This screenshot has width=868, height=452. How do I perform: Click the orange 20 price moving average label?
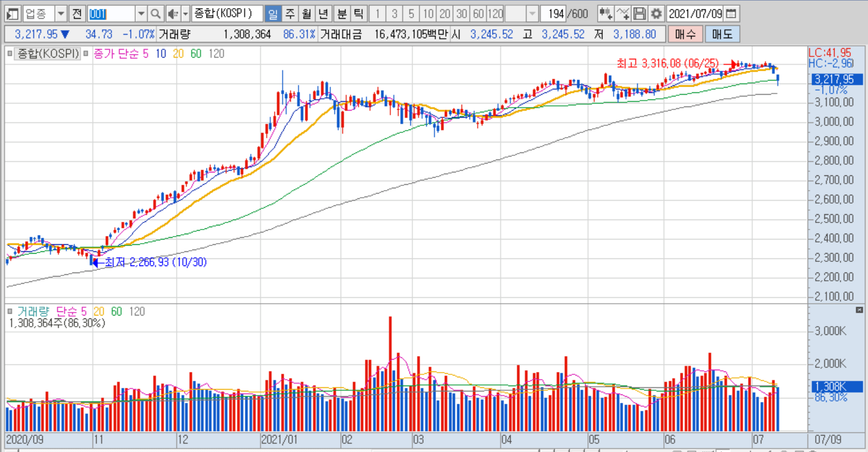178,54
